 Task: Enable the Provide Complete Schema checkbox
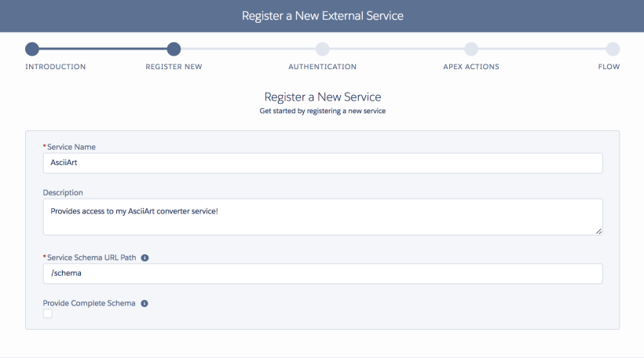tap(48, 314)
